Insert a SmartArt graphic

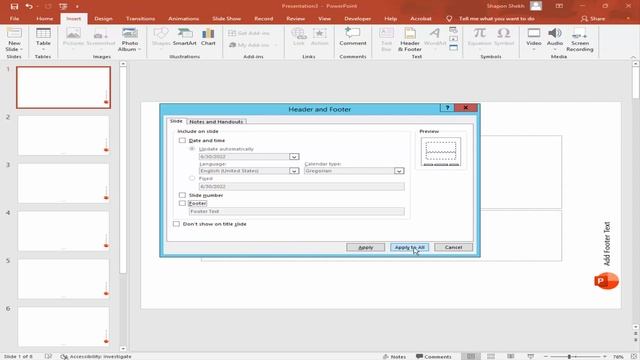[x=184, y=37]
